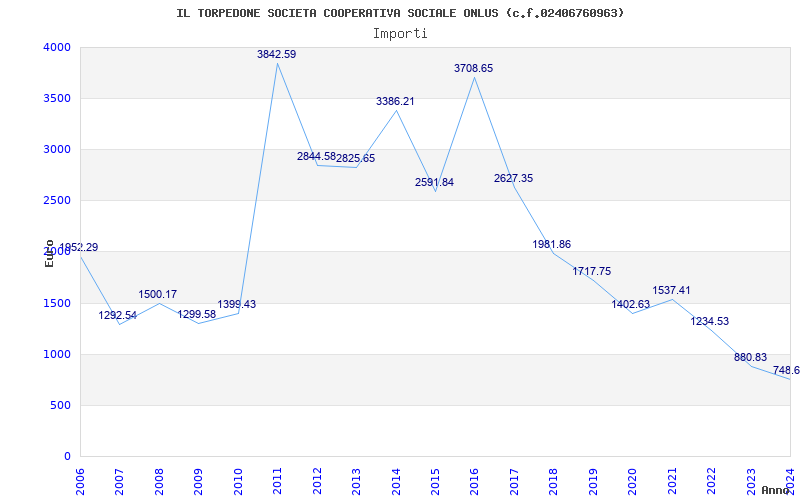Click the 2022 x-axis year label

pos(711,481)
